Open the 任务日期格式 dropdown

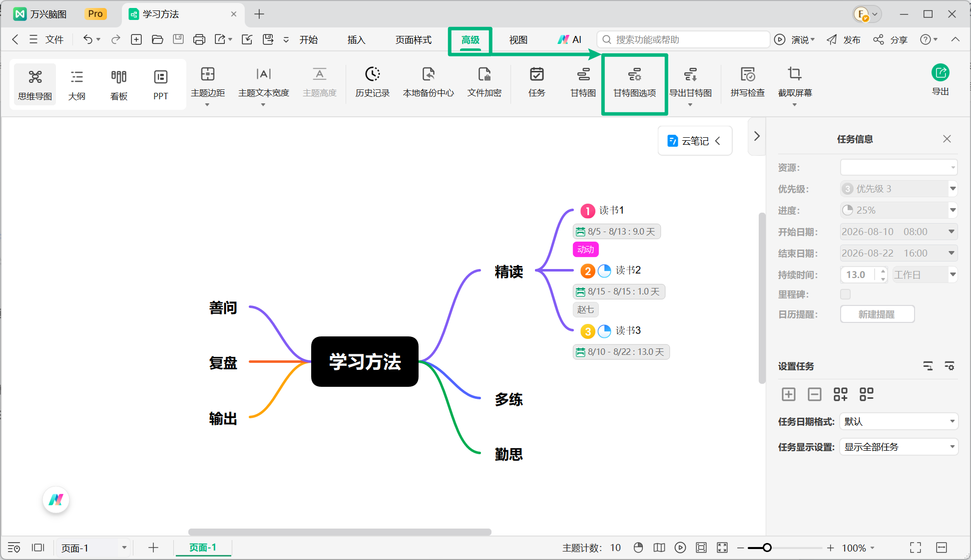(x=899, y=422)
